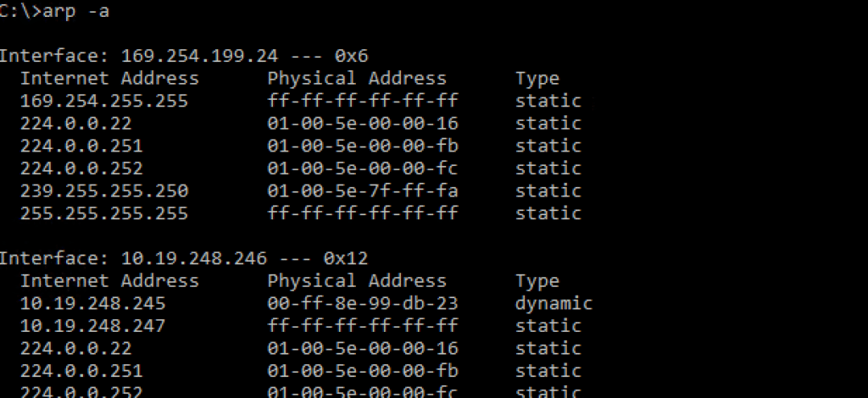Viewport: 868px width, 398px height.
Task: Click the typed "arp -a" command text
Action: pos(75,12)
